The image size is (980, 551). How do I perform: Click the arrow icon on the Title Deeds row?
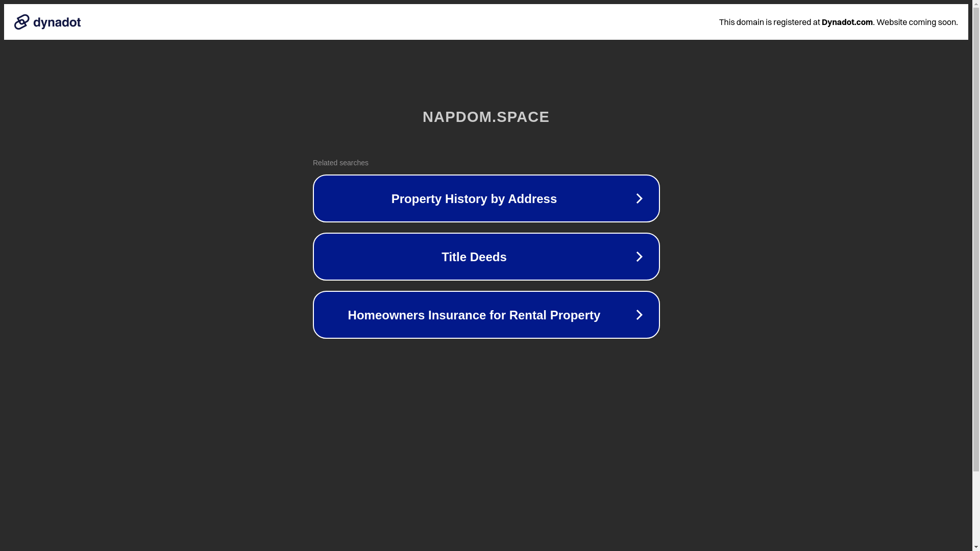pos(639,257)
